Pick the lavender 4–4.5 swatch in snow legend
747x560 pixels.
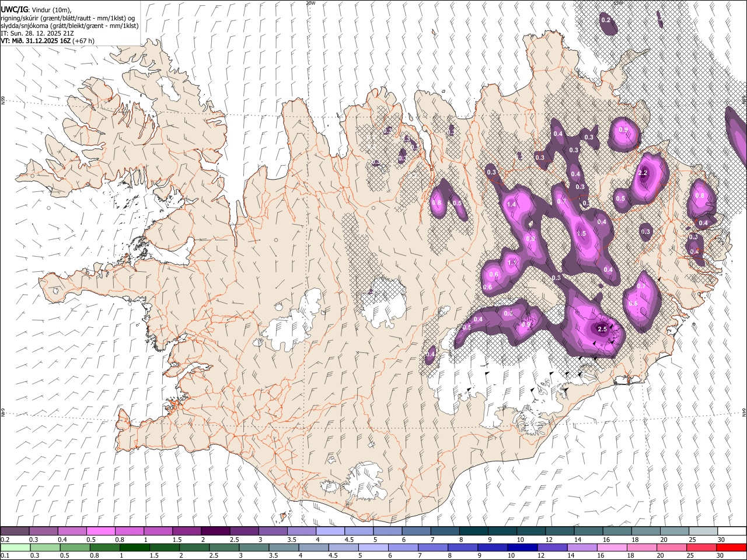coord(330,531)
